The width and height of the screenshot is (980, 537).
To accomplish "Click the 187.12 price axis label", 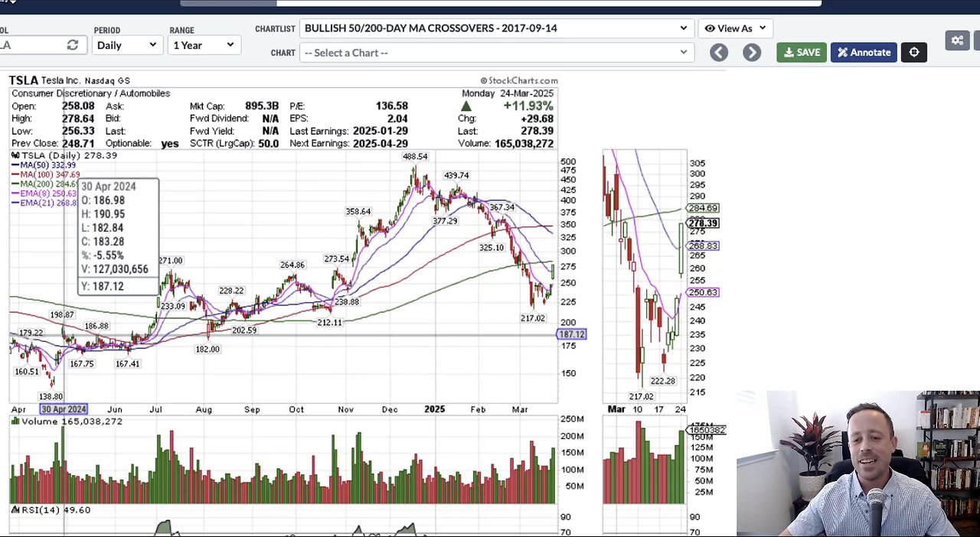I will tap(572, 334).
